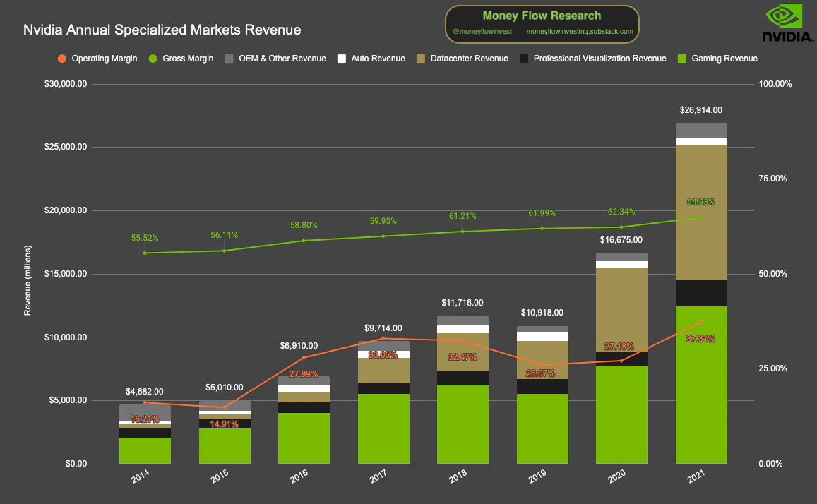Open the moneyflowinvesting.substack.com link
This screenshot has width=817, height=504.
580,32
